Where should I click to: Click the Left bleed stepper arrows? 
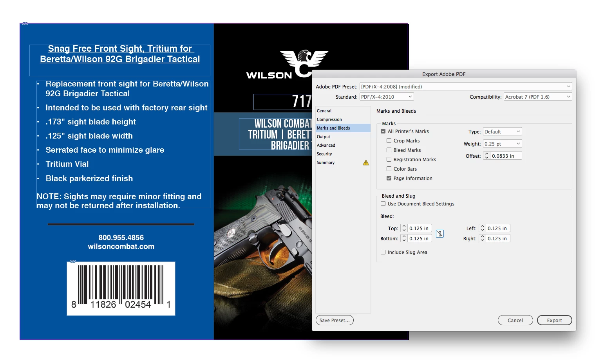[482, 229]
